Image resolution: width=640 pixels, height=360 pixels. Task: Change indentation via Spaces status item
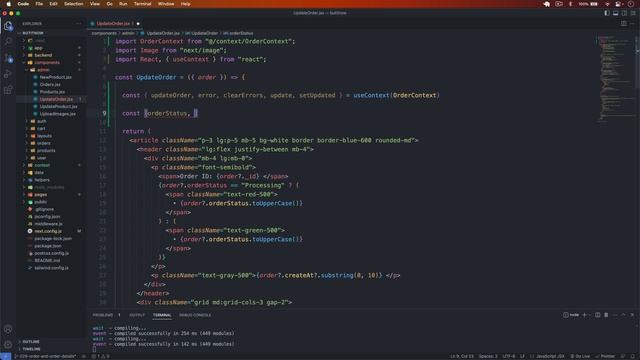point(488,356)
